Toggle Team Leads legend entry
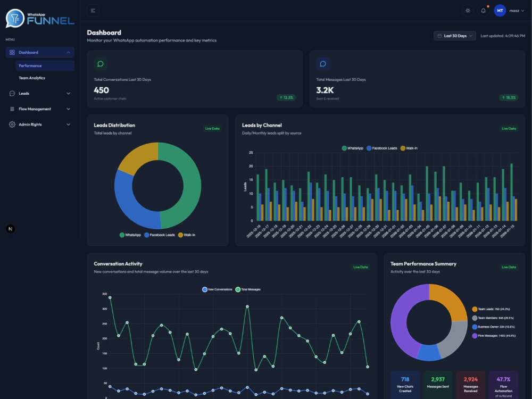Image resolution: width=532 pixels, height=399 pixels. [x=491, y=309]
